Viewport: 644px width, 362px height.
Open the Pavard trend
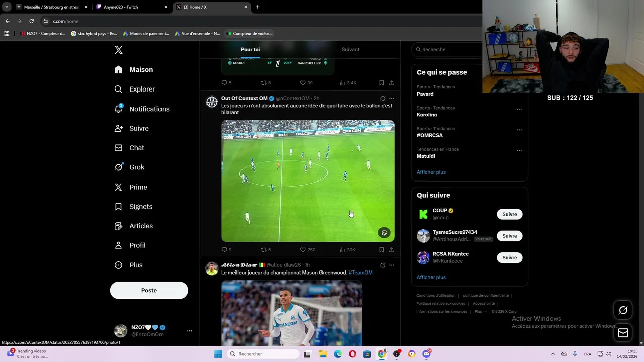pyautogui.click(x=425, y=94)
